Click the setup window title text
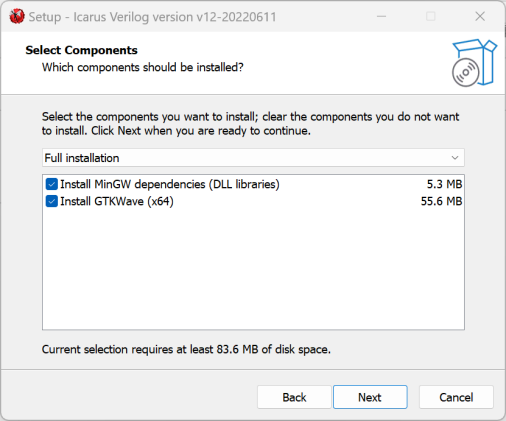This screenshot has width=506, height=421. pos(152,17)
